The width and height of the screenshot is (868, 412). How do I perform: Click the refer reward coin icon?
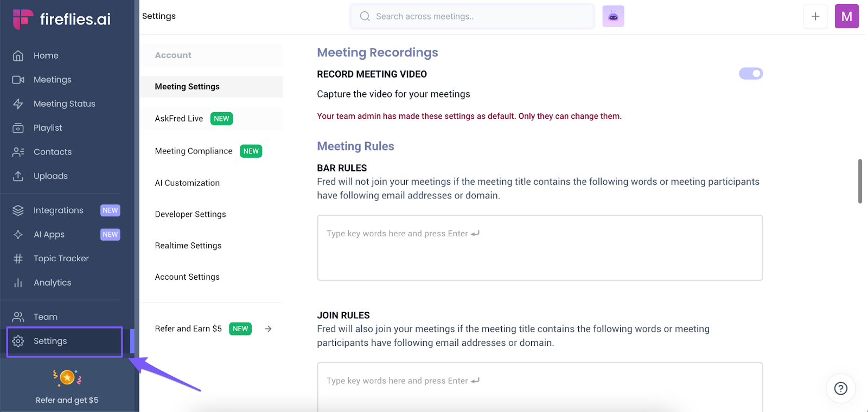(67, 377)
